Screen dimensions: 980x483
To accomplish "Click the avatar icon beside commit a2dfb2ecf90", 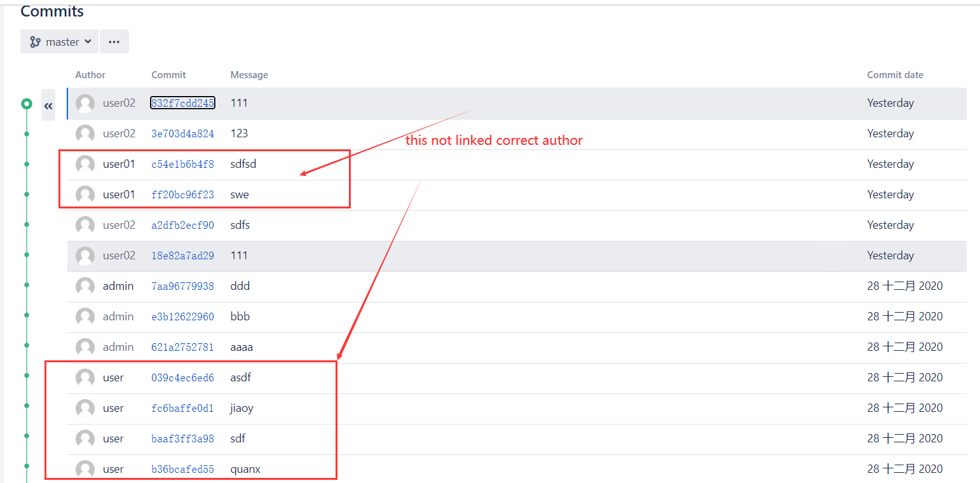I will point(85,226).
